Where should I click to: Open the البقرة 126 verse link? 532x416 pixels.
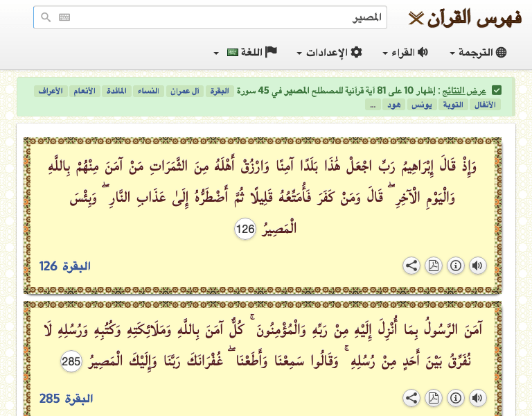tap(64, 266)
